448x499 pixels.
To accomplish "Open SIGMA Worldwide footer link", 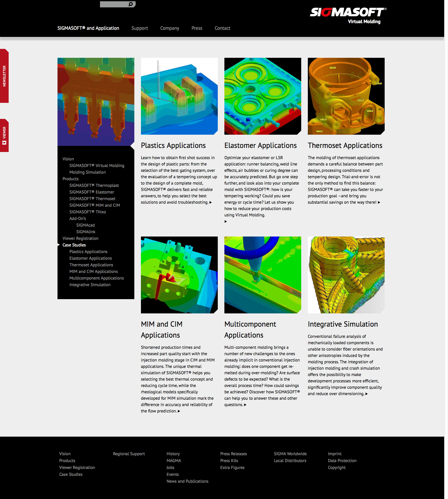I will pyautogui.click(x=290, y=454).
